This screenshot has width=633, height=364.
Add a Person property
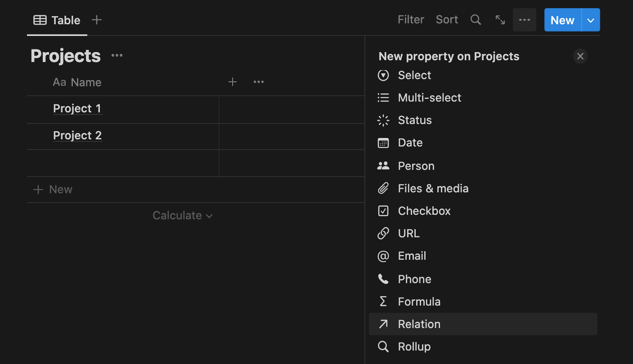pyautogui.click(x=416, y=165)
